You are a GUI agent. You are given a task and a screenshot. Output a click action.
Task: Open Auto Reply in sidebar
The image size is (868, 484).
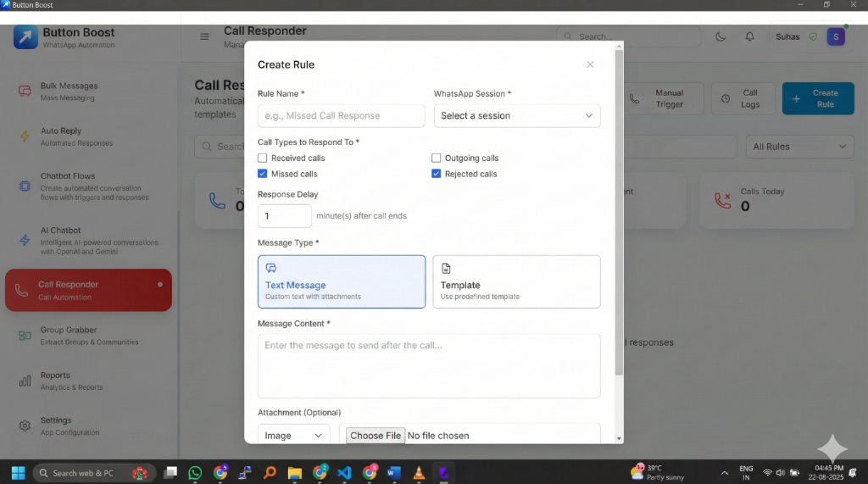[88, 136]
